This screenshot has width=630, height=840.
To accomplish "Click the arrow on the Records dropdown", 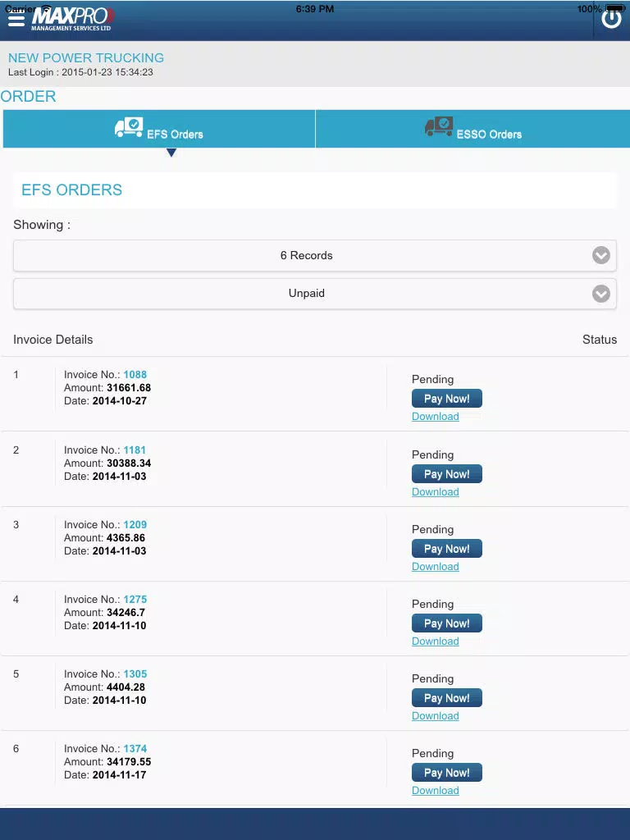I will point(601,255).
